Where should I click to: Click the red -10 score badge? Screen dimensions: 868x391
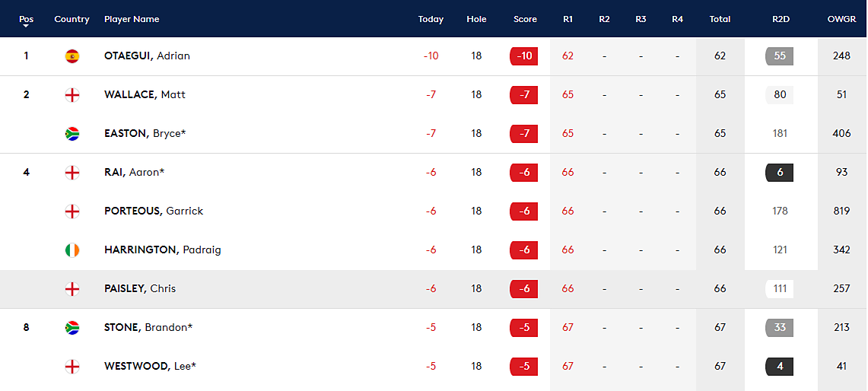tap(523, 56)
